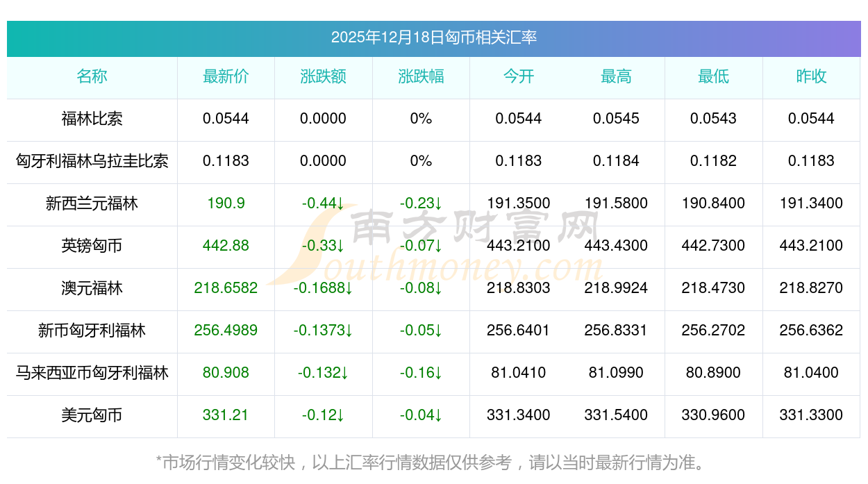The height and width of the screenshot is (484, 868).
Task: Click latest price 190.9
Action: point(226,203)
